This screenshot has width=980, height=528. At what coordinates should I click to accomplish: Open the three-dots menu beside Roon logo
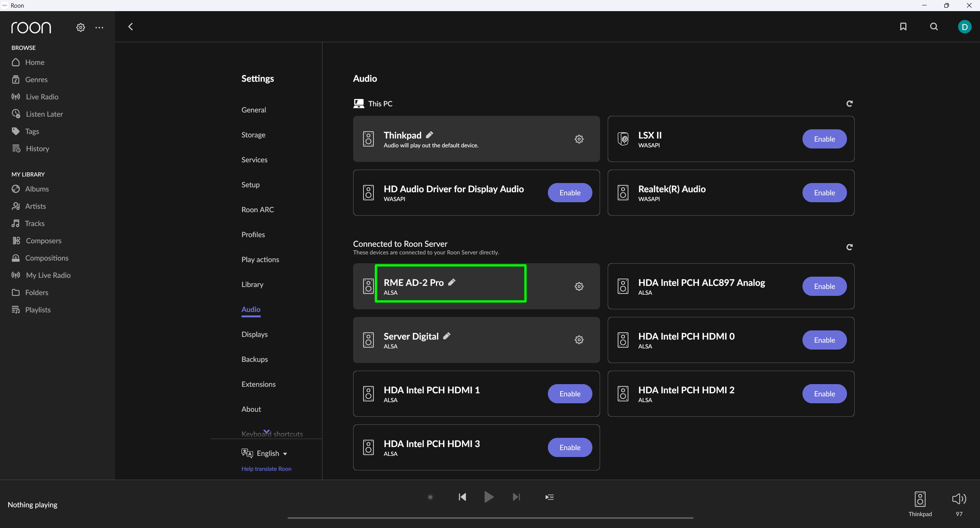point(99,28)
